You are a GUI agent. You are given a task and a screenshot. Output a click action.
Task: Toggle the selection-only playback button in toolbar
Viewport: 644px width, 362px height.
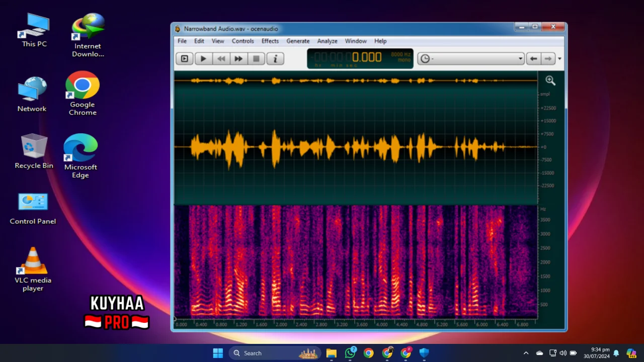pos(185,59)
